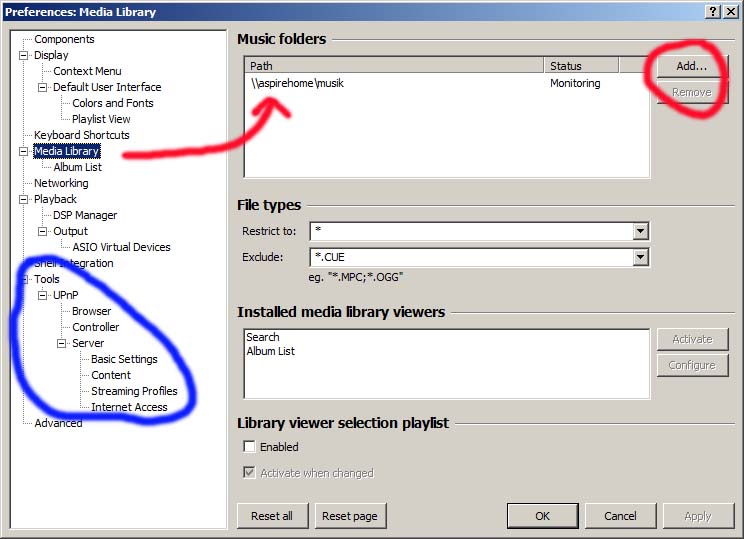744x539 pixels.
Task: Select the \\aspirehome\musik folder row
Action: point(298,84)
